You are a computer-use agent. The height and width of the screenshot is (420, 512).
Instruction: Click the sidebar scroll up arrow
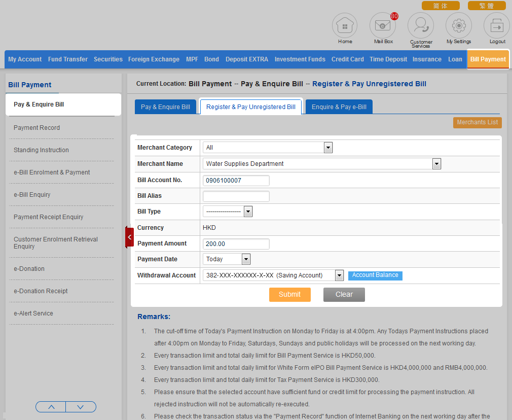point(51,407)
